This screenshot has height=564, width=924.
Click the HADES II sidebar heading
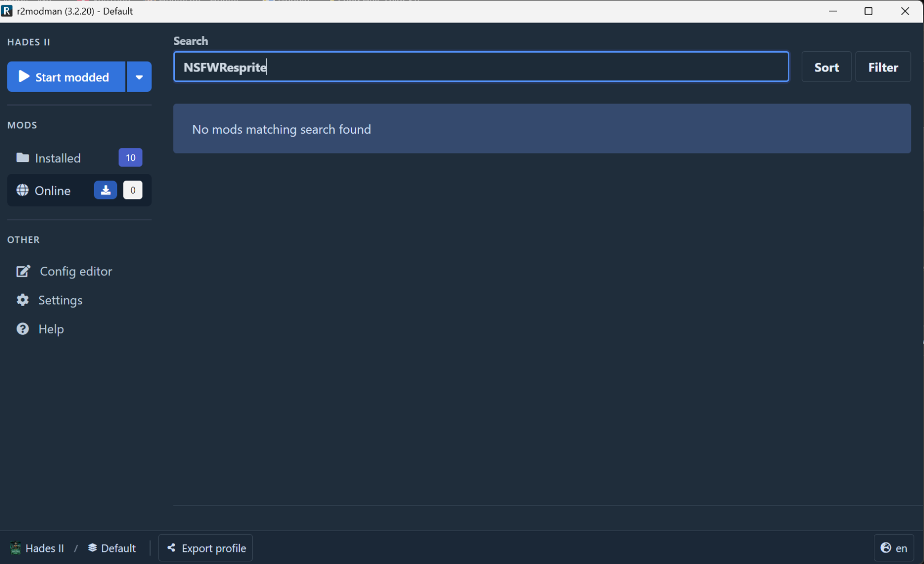[29, 42]
